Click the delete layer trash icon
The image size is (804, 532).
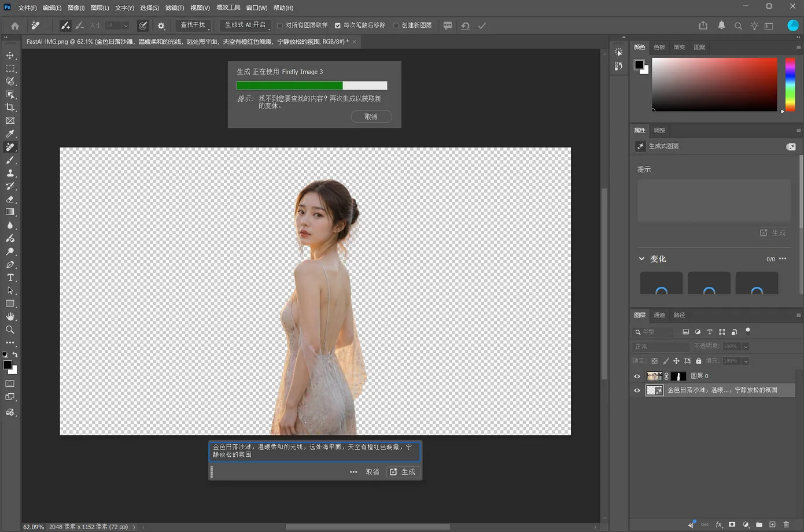[x=786, y=524]
